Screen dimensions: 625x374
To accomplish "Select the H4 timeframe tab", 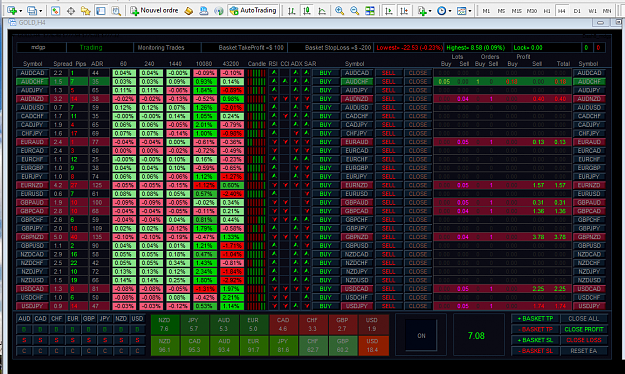I will 562,11.
